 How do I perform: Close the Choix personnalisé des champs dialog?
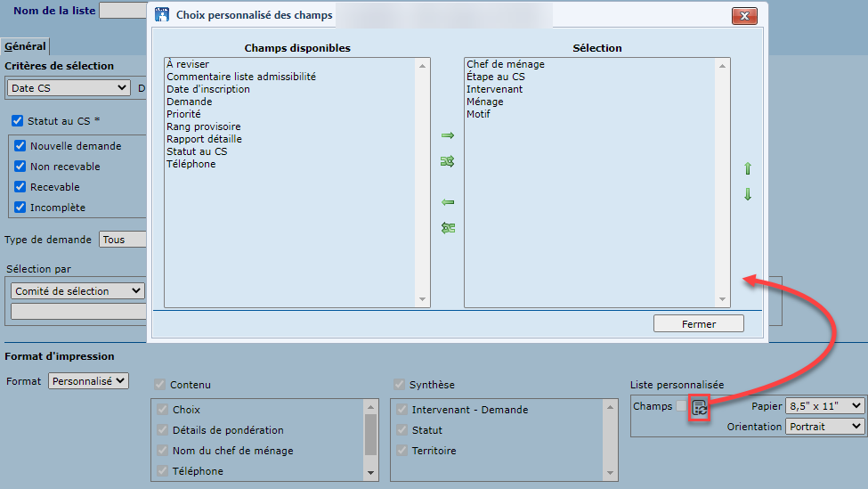point(744,15)
